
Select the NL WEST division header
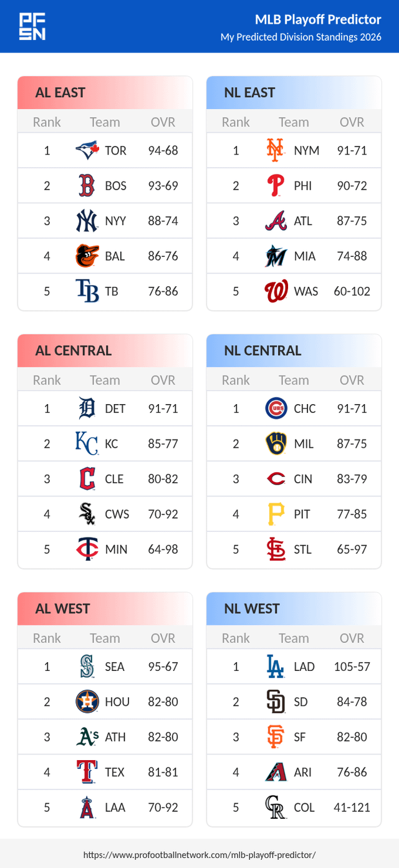coord(252,609)
